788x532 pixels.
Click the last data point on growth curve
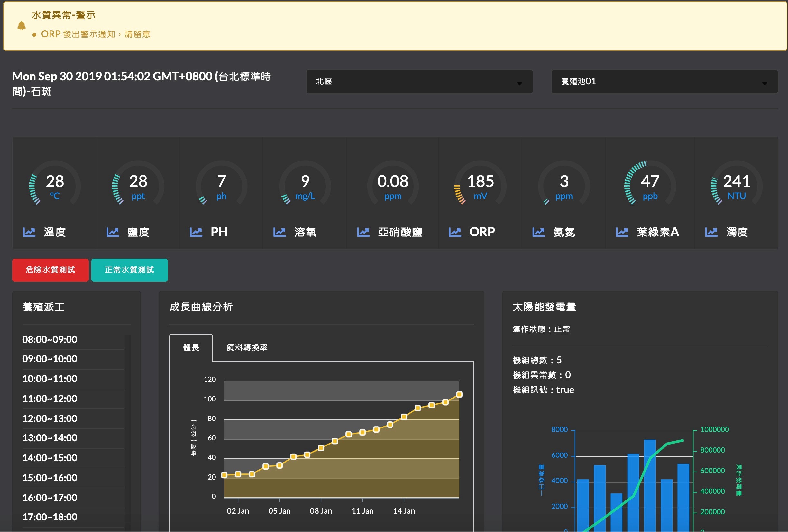coord(459,394)
